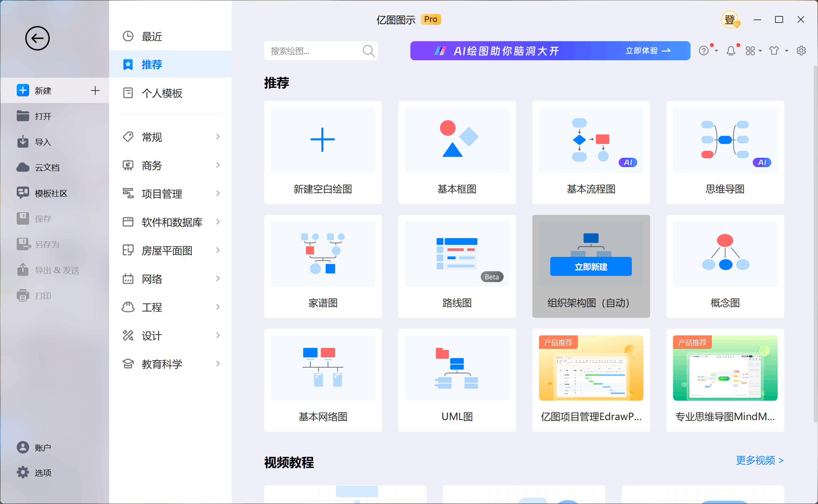818x504 pixels.
Task: Open the settings gear at top right
Action: (x=801, y=51)
